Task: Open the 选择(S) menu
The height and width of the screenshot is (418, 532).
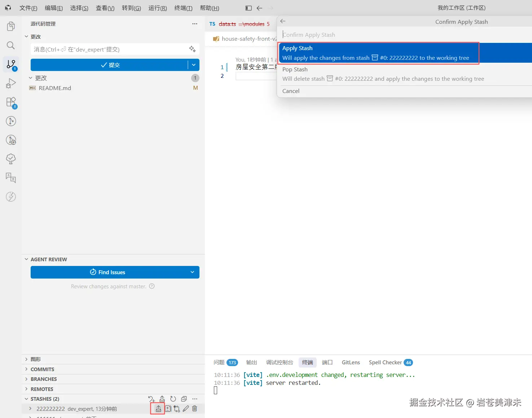Action: tap(79, 8)
